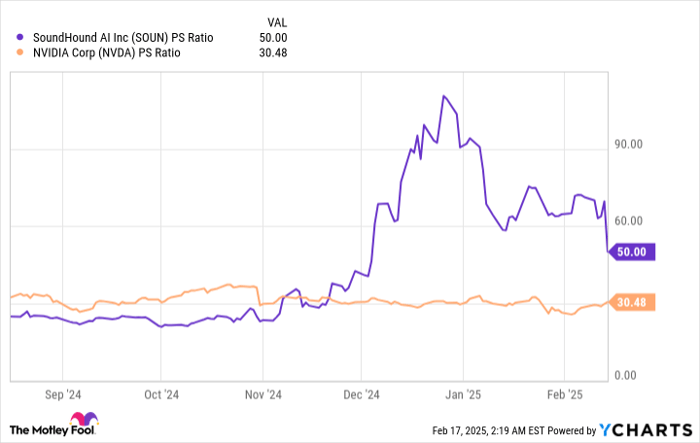Image resolution: width=700 pixels, height=443 pixels.
Task: Click the Sep '24 x-axis label
Action: click(x=63, y=395)
